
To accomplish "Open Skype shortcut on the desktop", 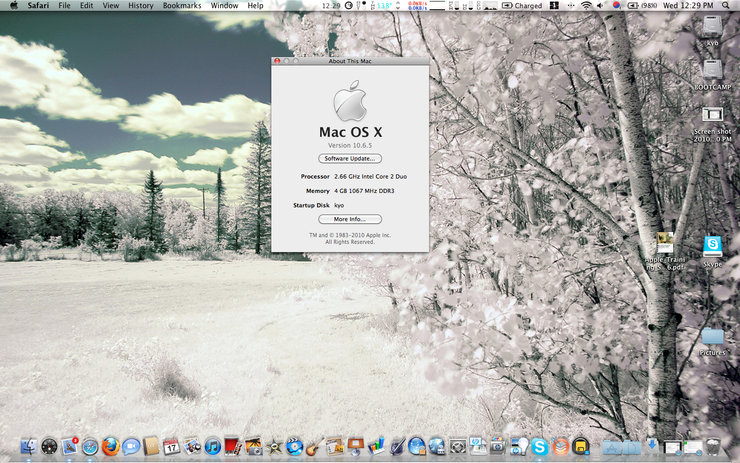I will click(x=712, y=245).
